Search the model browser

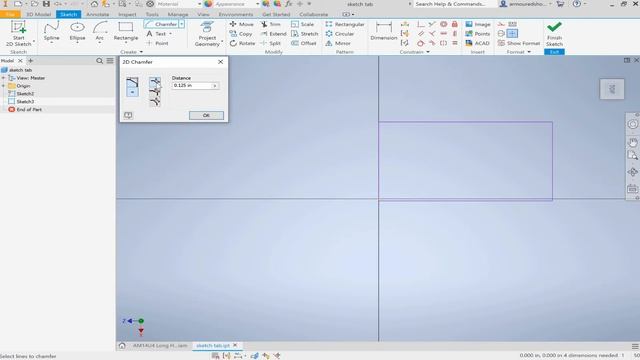point(99,61)
